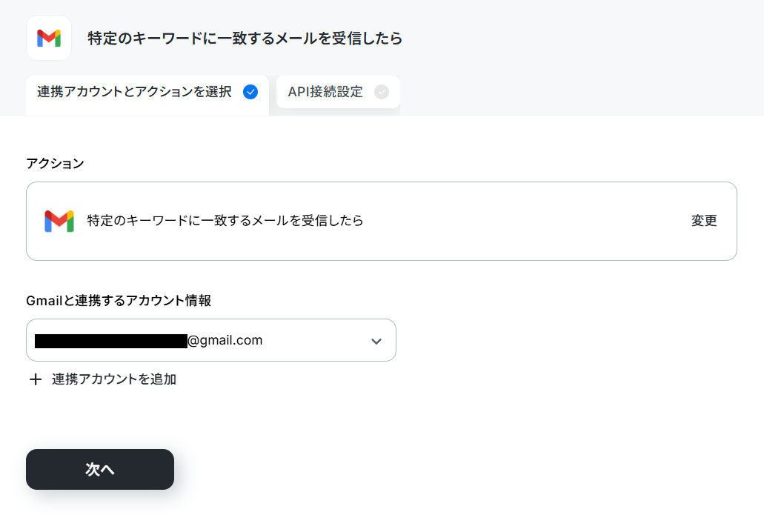Click the アクション section label
Image resolution: width=764 pixels, height=532 pixels.
tap(55, 163)
